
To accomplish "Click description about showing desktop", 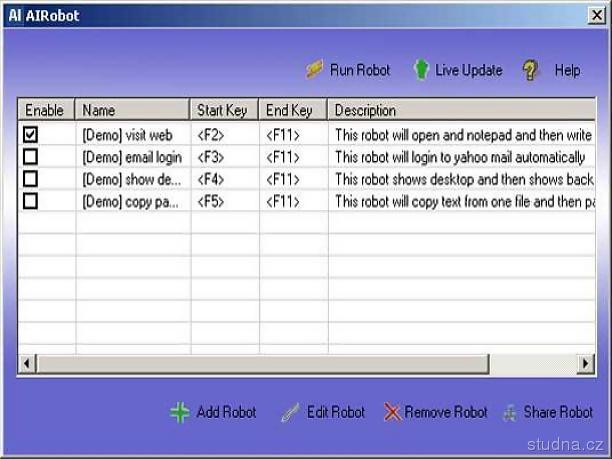I will pos(464,180).
